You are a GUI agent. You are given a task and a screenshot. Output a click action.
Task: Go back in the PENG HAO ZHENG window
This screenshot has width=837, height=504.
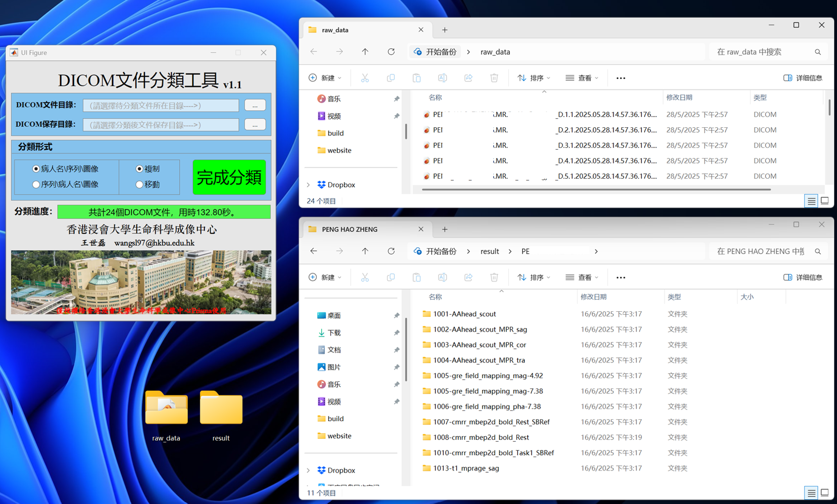pos(314,251)
